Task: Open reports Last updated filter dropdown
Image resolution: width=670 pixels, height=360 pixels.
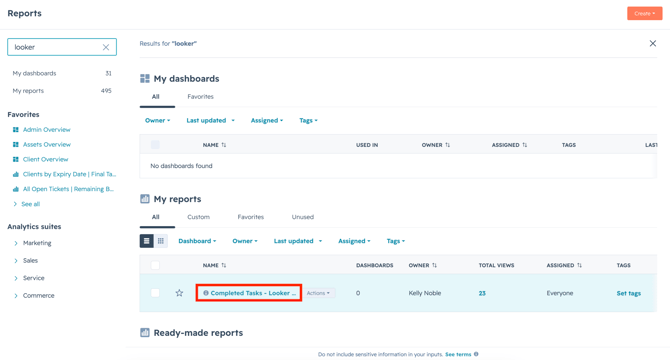Action: (x=298, y=241)
